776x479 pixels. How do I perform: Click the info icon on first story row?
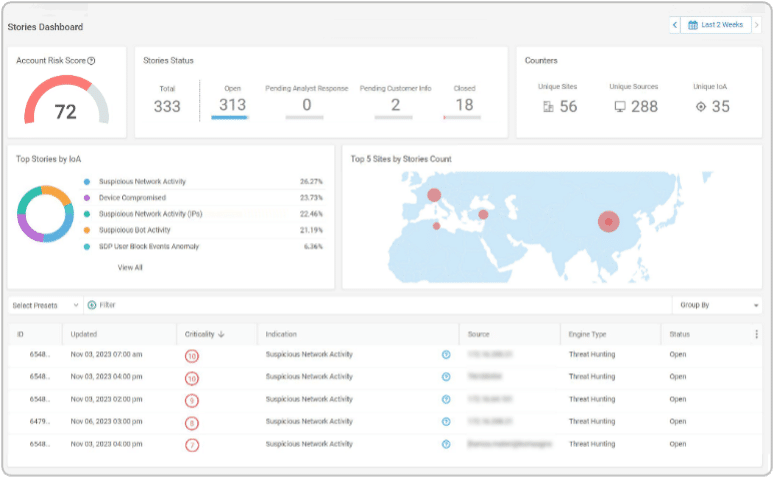click(x=446, y=355)
